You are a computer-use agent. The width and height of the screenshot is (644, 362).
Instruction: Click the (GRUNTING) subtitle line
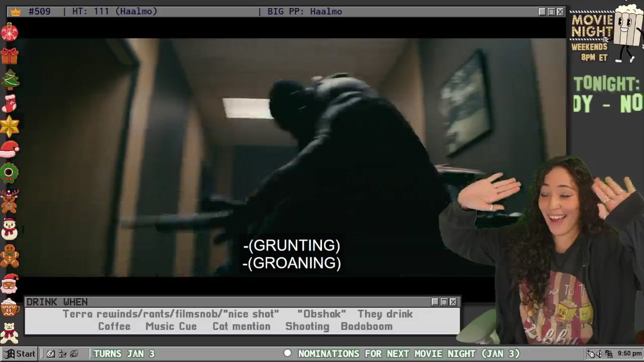291,245
